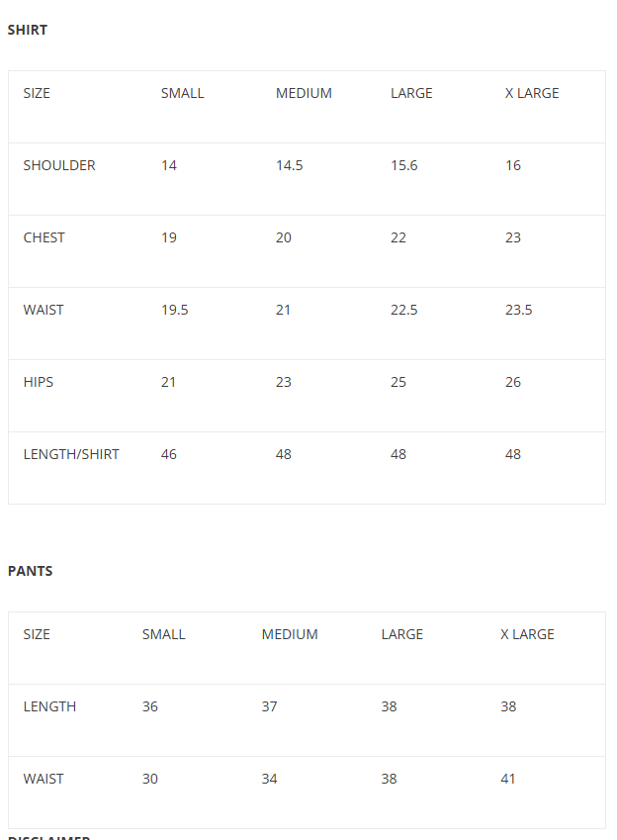This screenshot has height=840, width=617.
Task: Click the HIPS row label
Action: click(39, 382)
